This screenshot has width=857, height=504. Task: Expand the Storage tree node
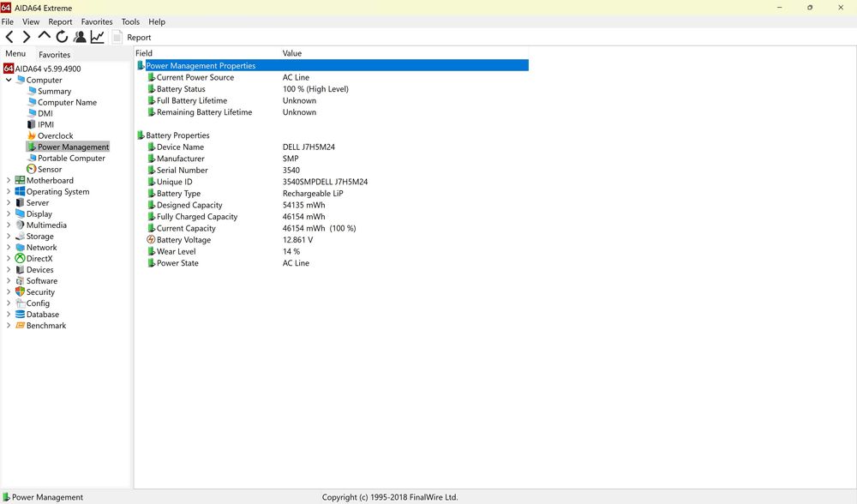[x=9, y=237]
